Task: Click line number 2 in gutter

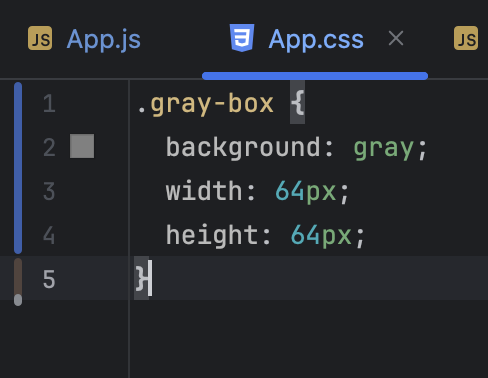Action: point(49,147)
